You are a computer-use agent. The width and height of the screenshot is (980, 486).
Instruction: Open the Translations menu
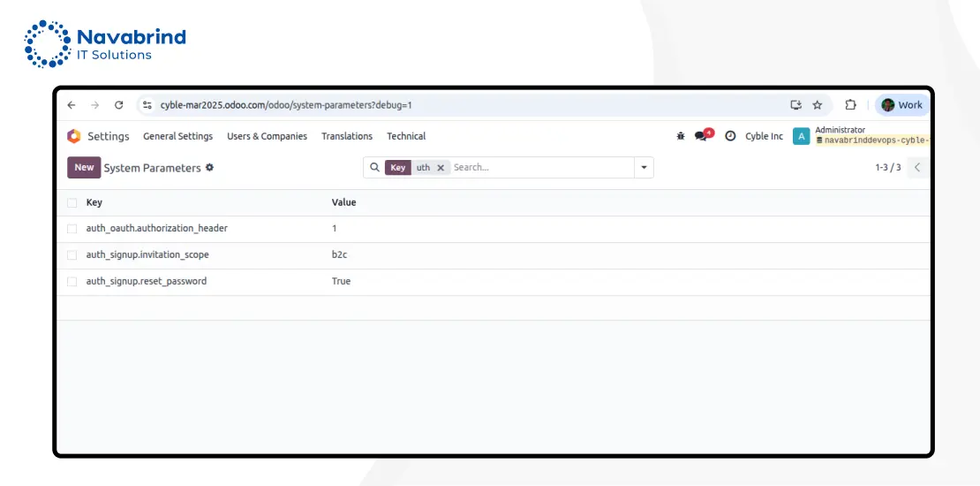(x=347, y=136)
